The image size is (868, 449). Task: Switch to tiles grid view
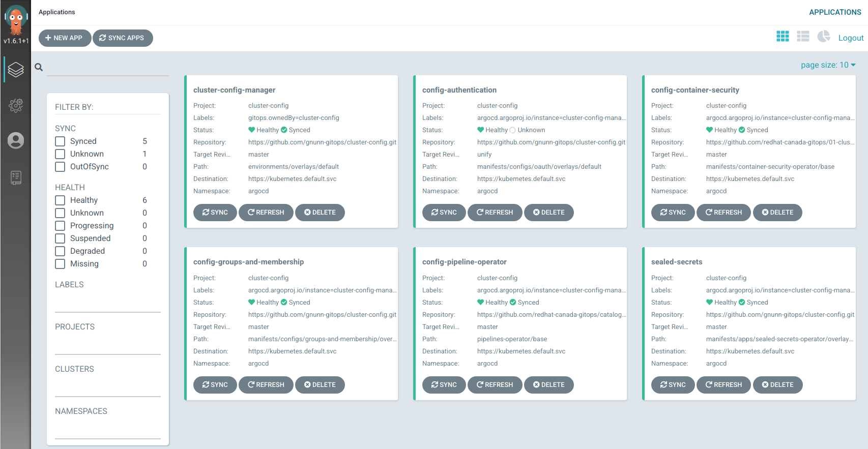[783, 37]
